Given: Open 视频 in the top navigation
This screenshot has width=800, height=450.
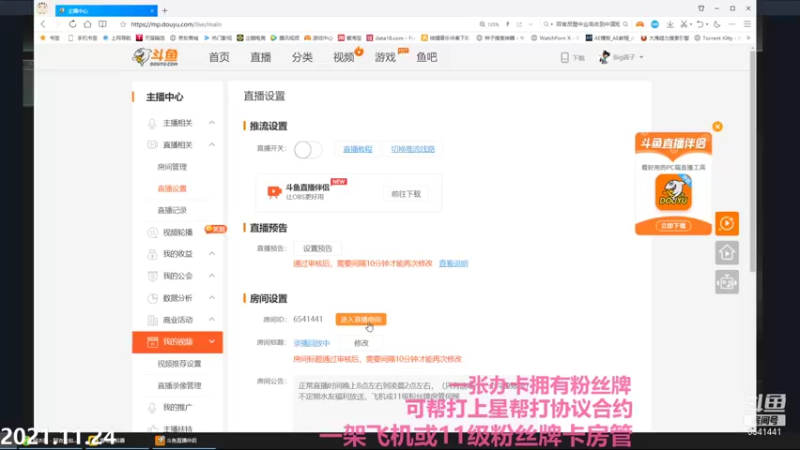Looking at the screenshot, I should point(344,57).
